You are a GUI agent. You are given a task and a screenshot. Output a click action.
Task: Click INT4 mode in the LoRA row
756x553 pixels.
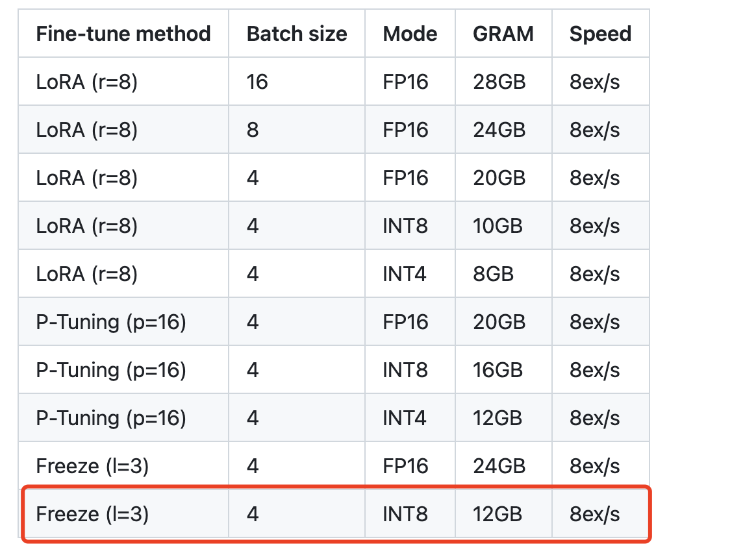pyautogui.click(x=404, y=274)
